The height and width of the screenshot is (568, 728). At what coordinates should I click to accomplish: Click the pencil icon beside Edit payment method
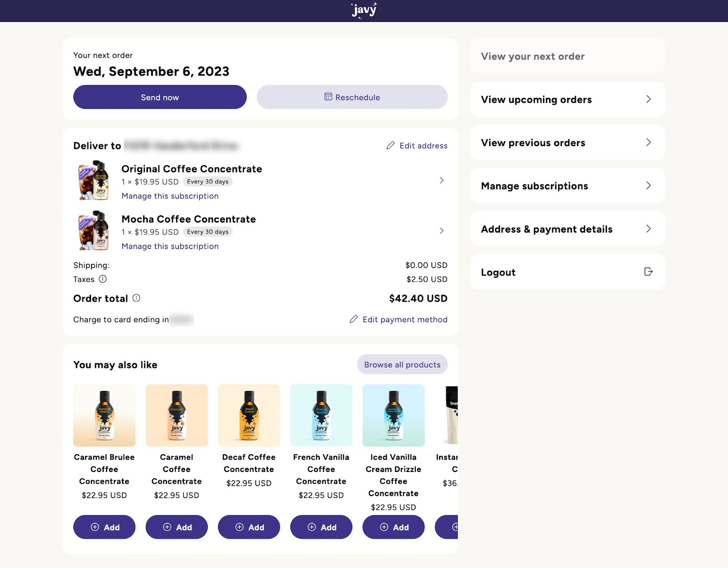354,319
